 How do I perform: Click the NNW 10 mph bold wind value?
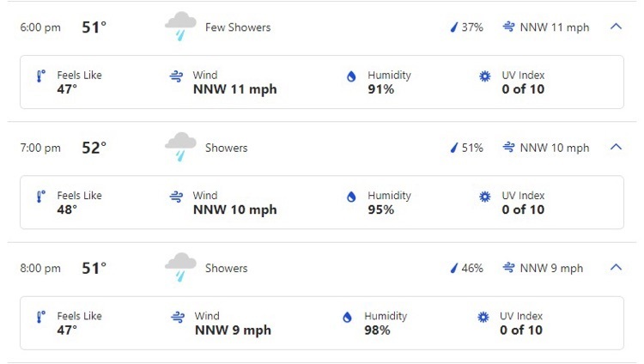(x=235, y=209)
